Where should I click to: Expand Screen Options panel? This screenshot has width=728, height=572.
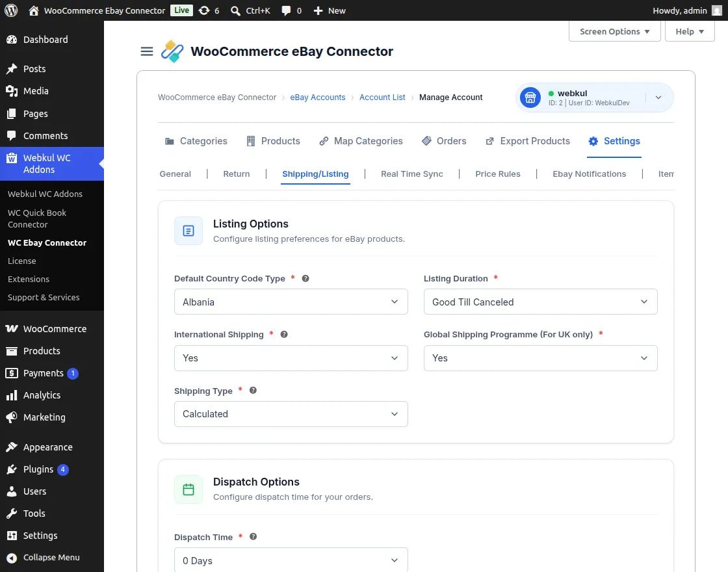point(615,32)
